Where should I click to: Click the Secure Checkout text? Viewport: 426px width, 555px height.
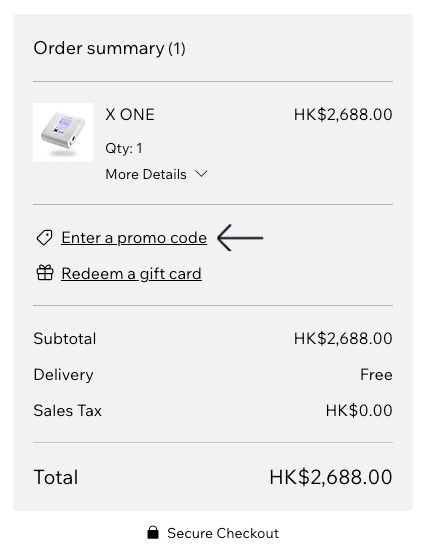pos(223,533)
